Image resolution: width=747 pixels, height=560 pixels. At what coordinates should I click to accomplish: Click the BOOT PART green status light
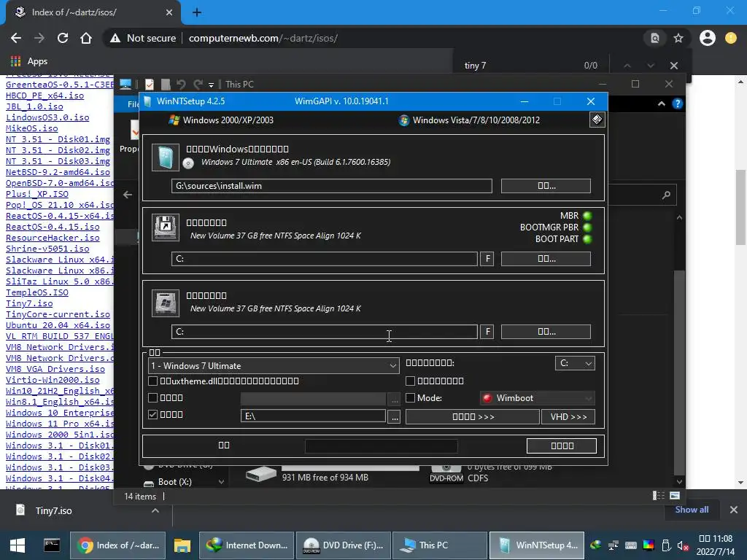pos(587,239)
